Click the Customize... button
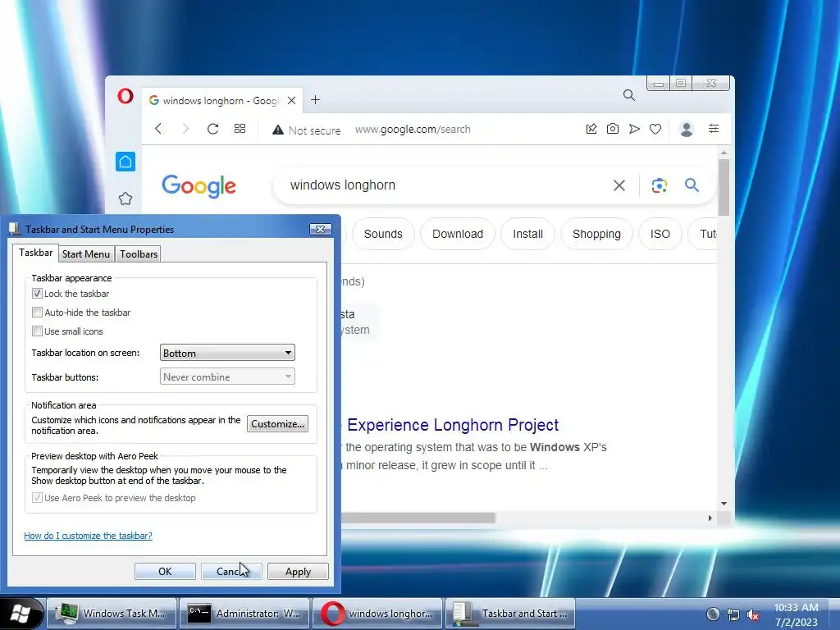 point(277,424)
